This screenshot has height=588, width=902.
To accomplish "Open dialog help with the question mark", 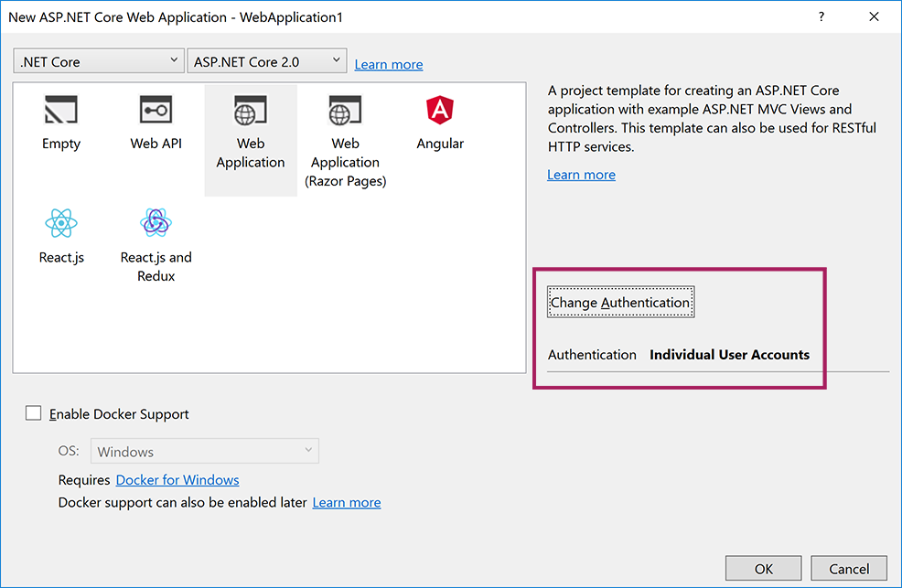I will 821,16.
